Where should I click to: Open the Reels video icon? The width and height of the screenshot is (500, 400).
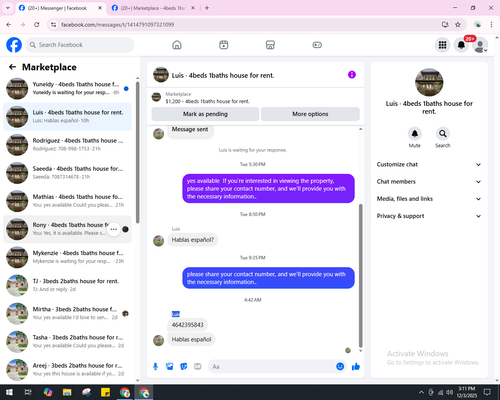point(224,45)
